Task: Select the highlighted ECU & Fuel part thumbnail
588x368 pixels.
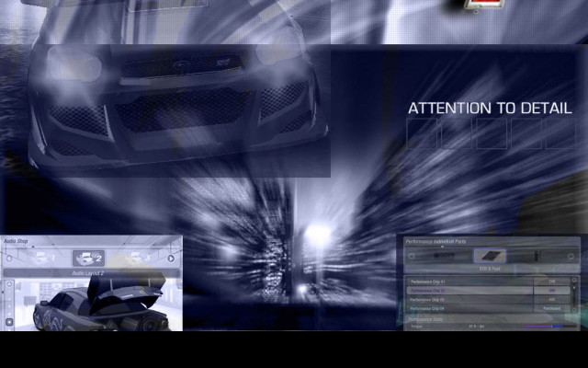Action: [490, 256]
